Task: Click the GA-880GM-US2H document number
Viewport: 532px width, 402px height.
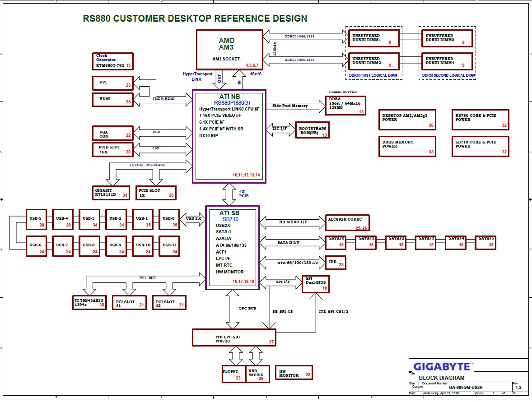Action: pos(466,388)
